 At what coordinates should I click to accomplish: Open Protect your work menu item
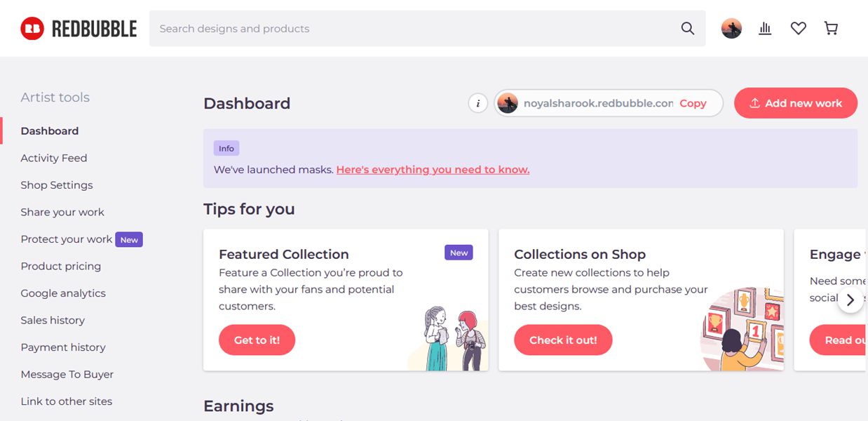pos(67,239)
